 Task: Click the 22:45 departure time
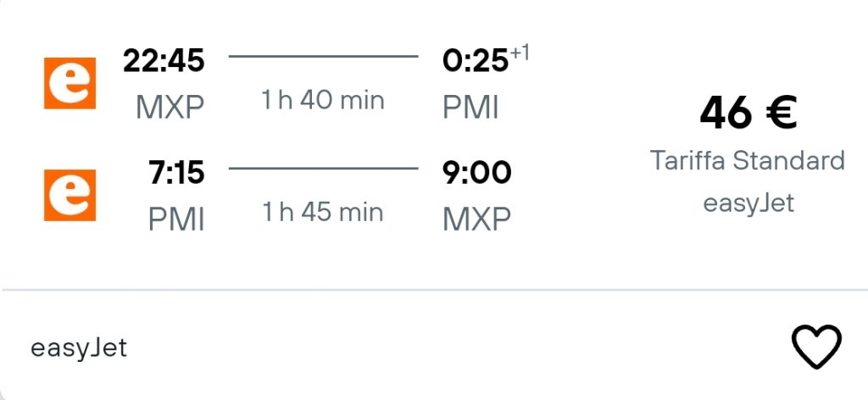click(x=164, y=60)
